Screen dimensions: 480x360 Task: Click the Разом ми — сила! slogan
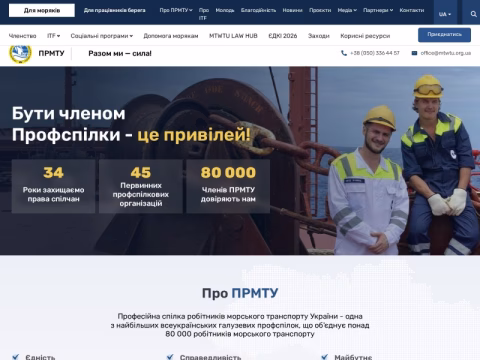(120, 53)
